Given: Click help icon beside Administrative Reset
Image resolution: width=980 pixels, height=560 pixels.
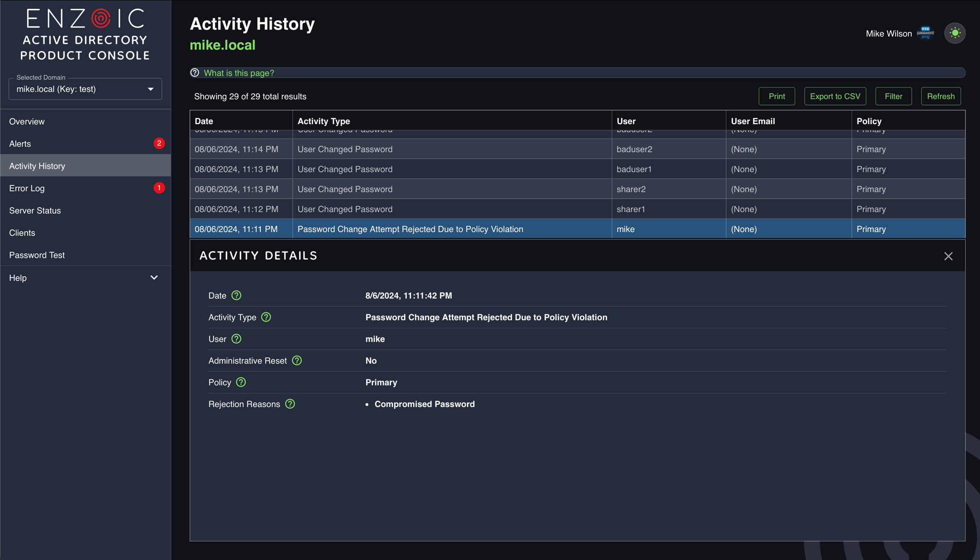Looking at the screenshot, I should tap(297, 361).
